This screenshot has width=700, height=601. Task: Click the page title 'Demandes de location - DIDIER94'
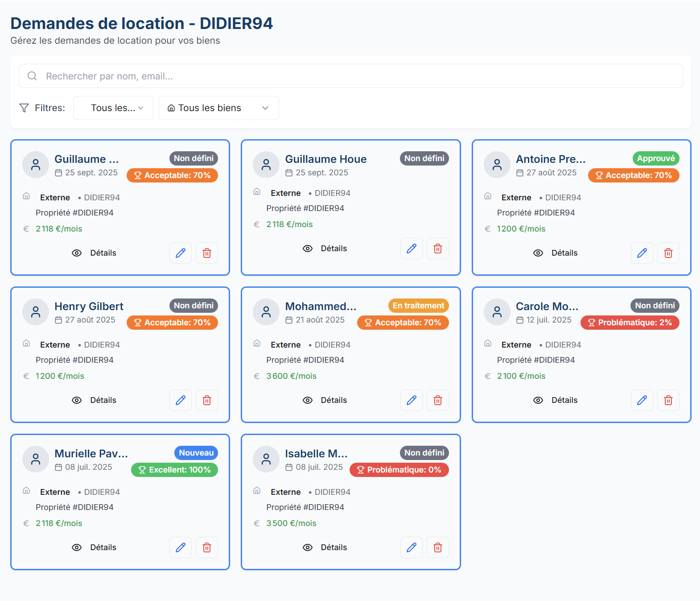coord(142,23)
